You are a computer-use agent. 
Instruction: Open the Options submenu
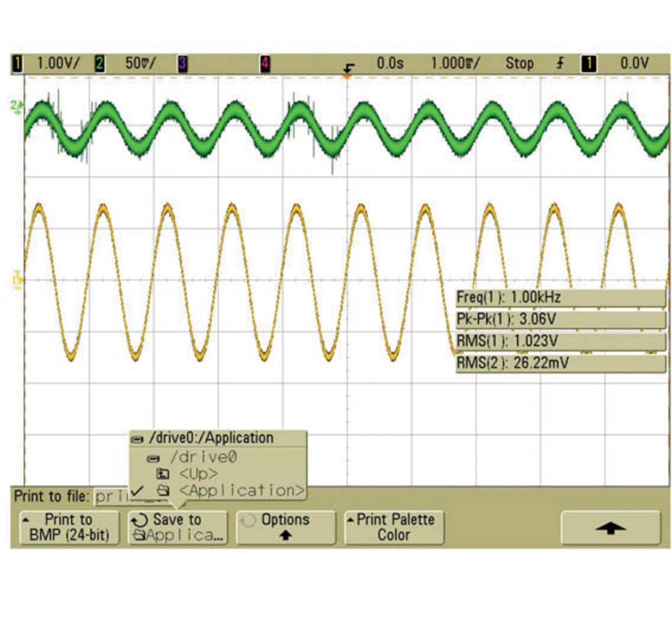(285, 527)
